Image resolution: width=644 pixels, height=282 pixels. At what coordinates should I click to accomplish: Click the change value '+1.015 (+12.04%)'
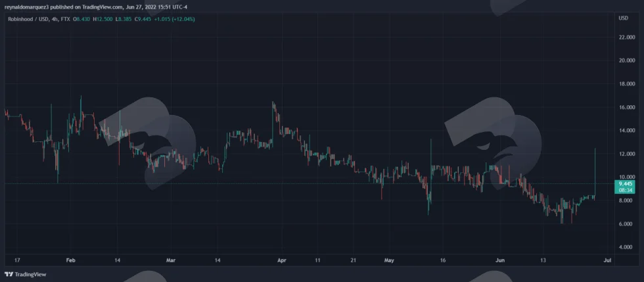point(174,19)
